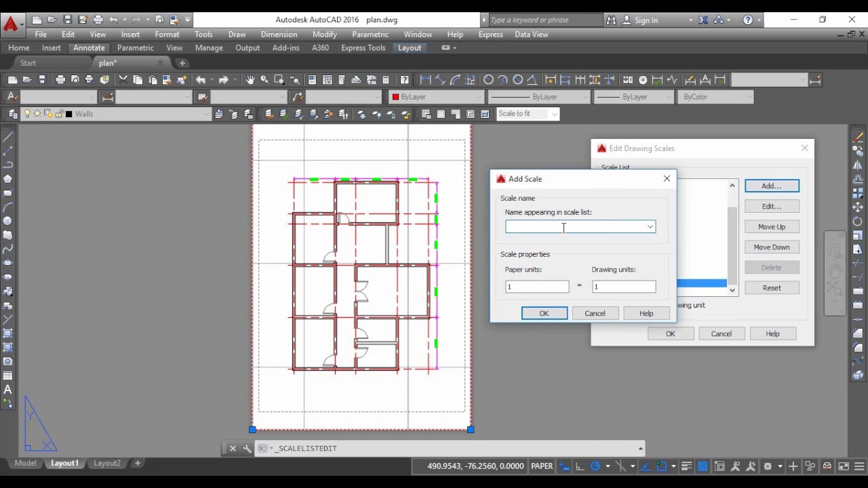Select the Pan hand tool
This screenshot has width=868, height=488.
pyautogui.click(x=250, y=79)
